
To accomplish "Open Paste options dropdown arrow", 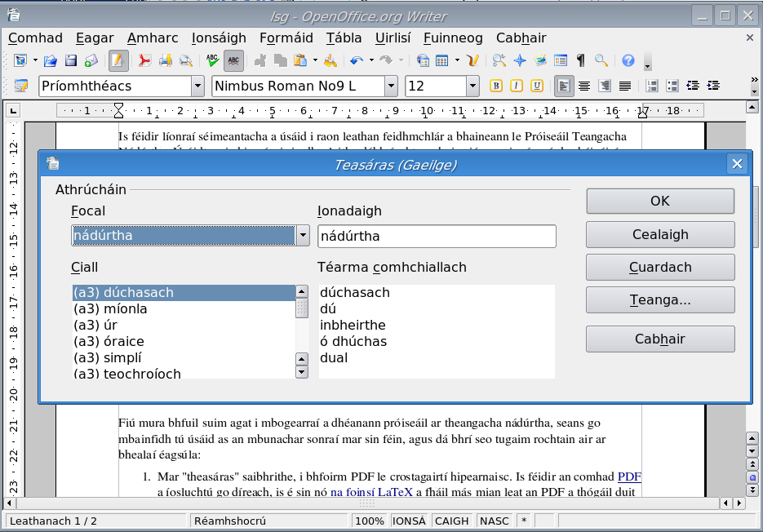I will 315,61.
